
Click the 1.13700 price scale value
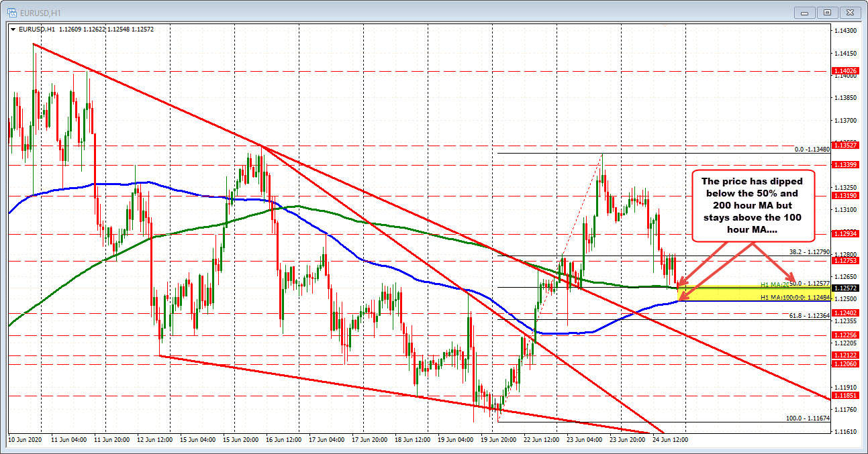click(x=845, y=120)
